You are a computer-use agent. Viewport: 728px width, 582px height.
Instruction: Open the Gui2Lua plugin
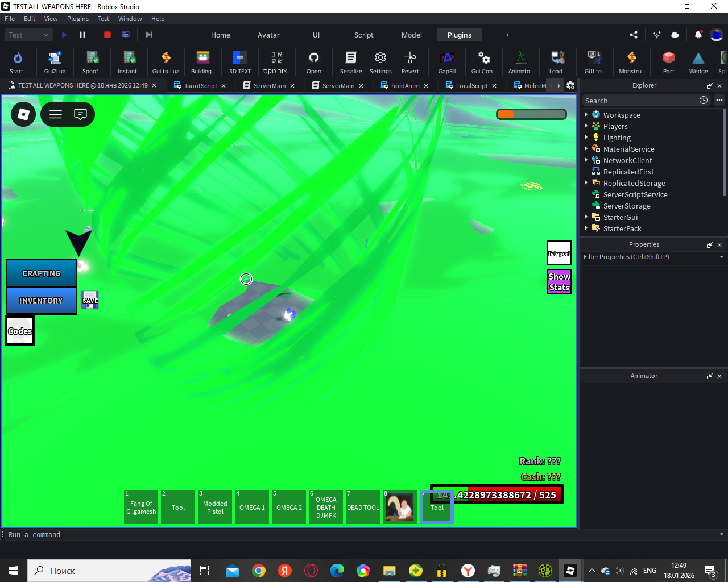coord(55,62)
